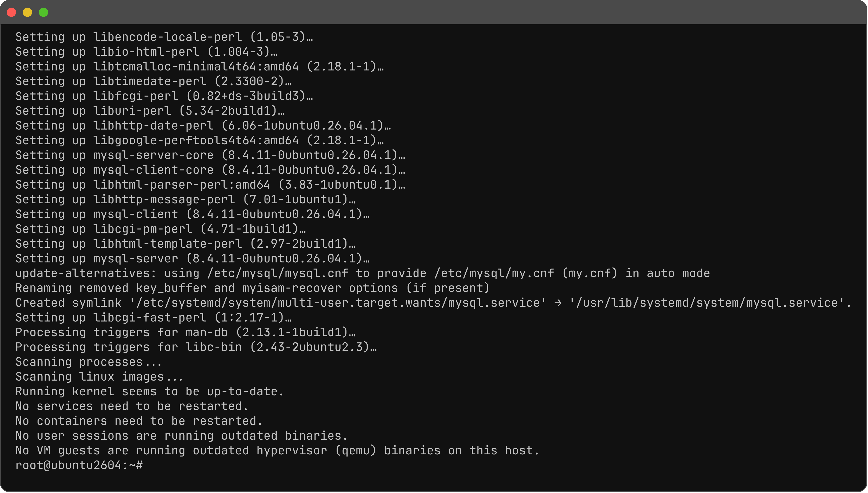Click the libhtml-template-perl setup line
The width and height of the screenshot is (868, 493).
186,244
